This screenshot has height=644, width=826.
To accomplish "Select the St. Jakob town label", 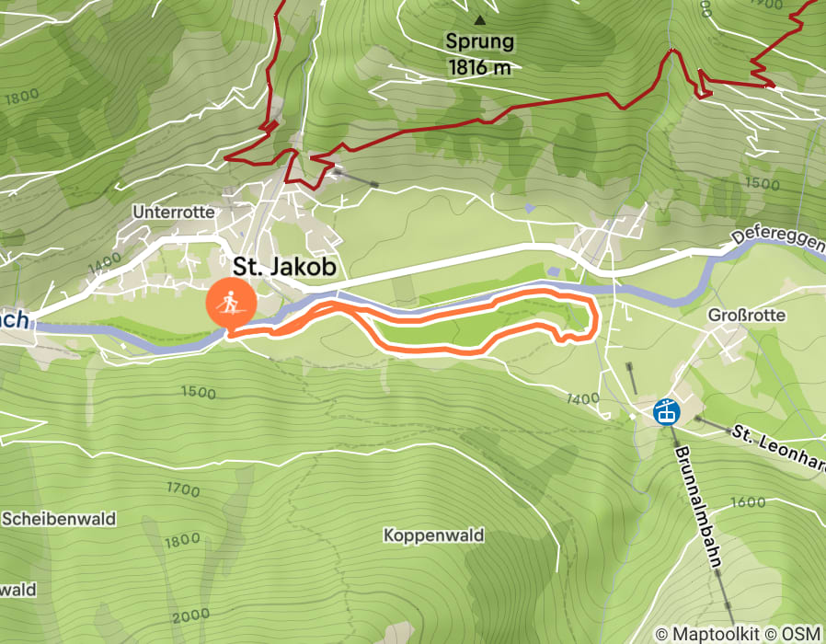I will click(x=284, y=267).
